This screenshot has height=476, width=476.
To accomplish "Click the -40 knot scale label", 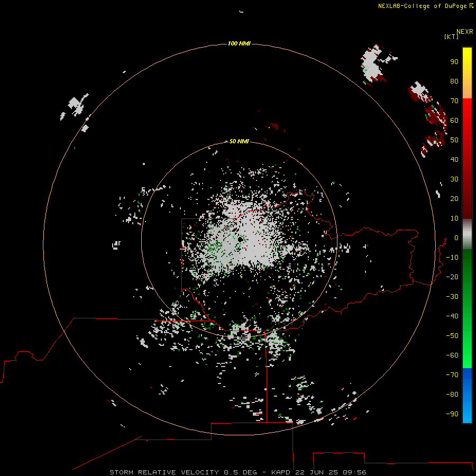I will pyautogui.click(x=452, y=316).
